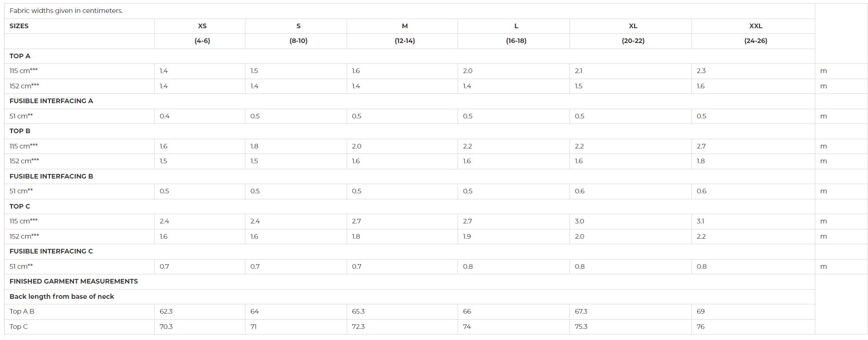
Task: Select the 1.9 value for Top C size L
Action: click(x=467, y=236)
